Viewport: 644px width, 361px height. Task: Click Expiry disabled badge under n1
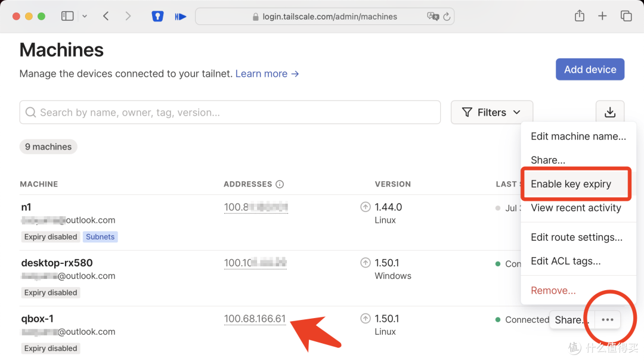(51, 236)
